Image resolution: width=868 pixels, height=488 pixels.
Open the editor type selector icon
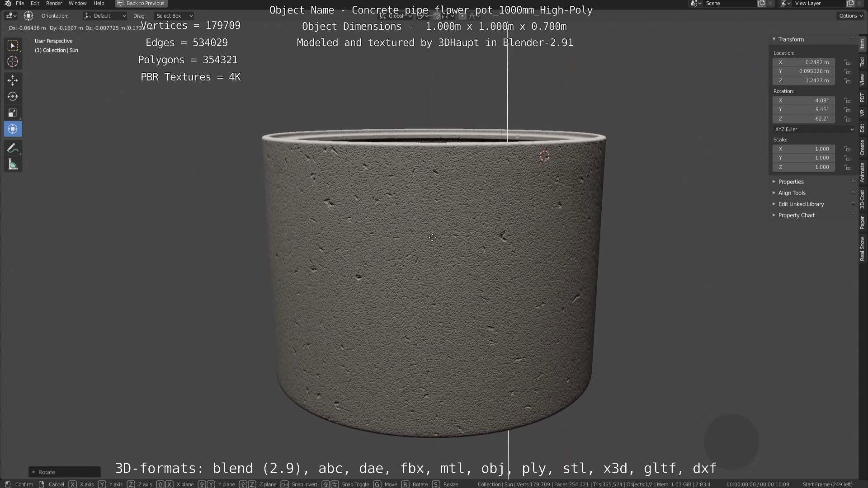pos(11,16)
